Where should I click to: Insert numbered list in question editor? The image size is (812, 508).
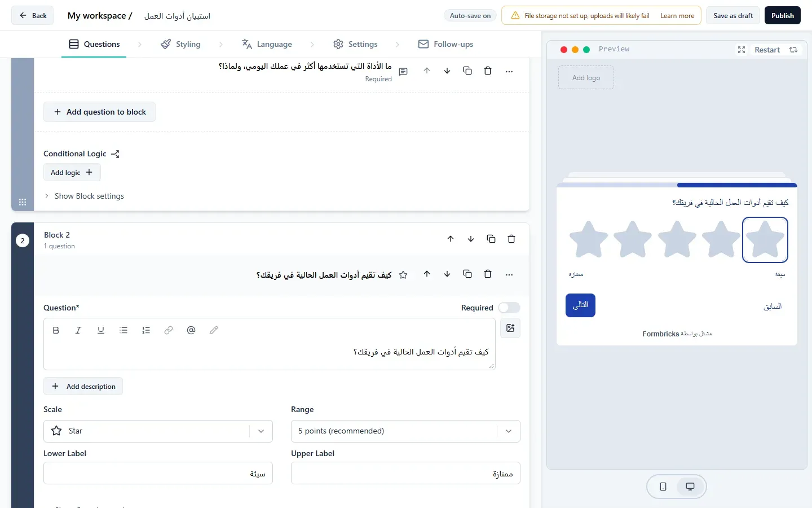146,330
